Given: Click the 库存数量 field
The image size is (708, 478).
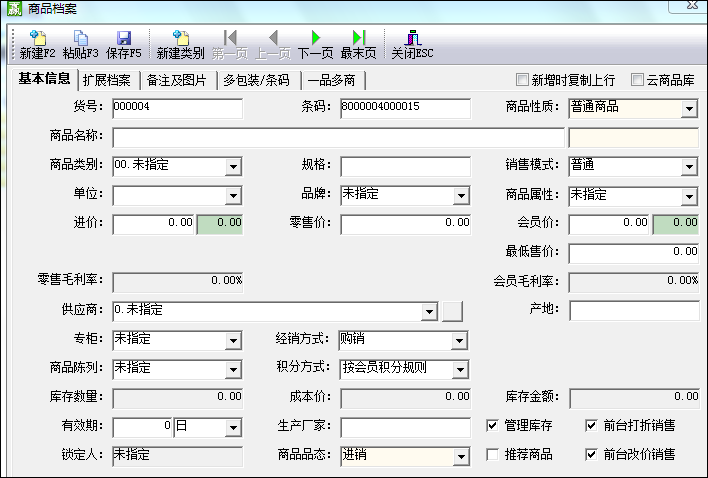Looking at the screenshot, I should (x=177, y=398).
